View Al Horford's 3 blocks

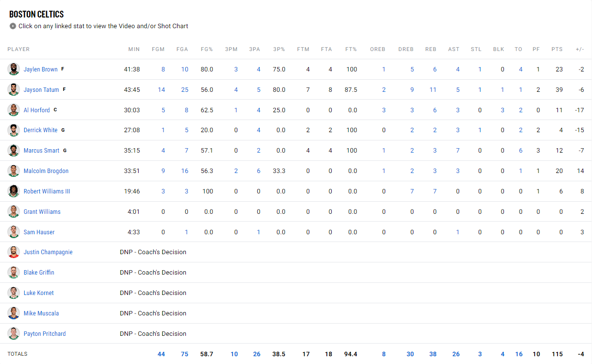click(x=502, y=110)
